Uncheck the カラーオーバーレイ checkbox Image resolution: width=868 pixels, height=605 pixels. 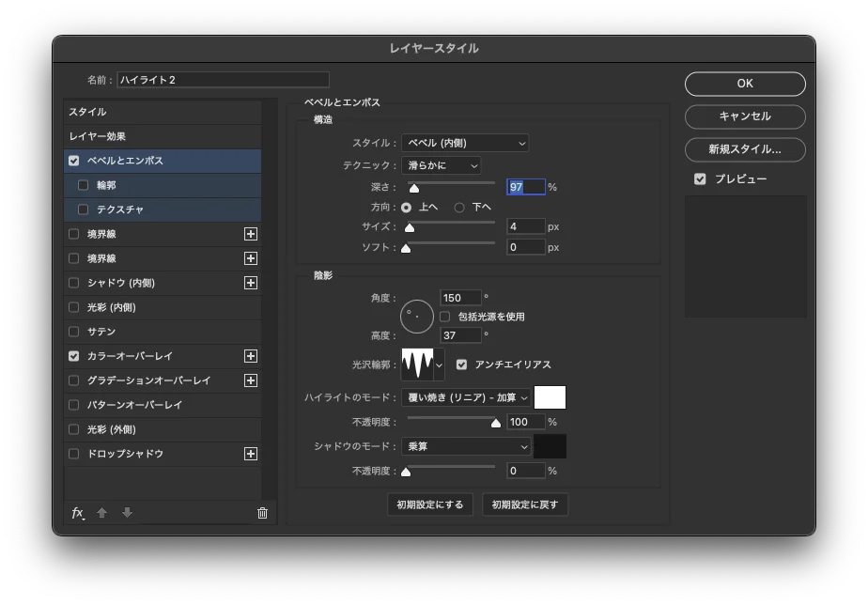click(x=73, y=356)
